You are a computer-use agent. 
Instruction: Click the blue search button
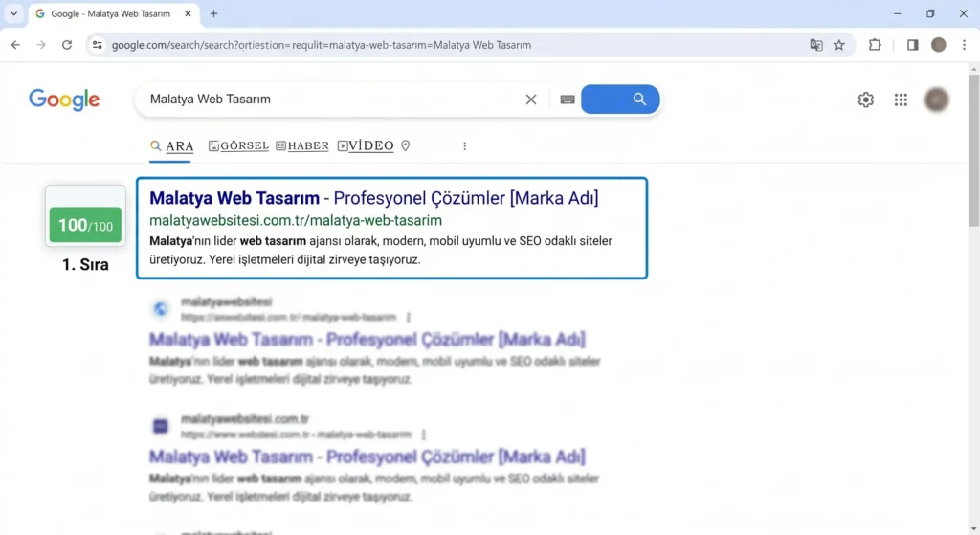point(620,100)
